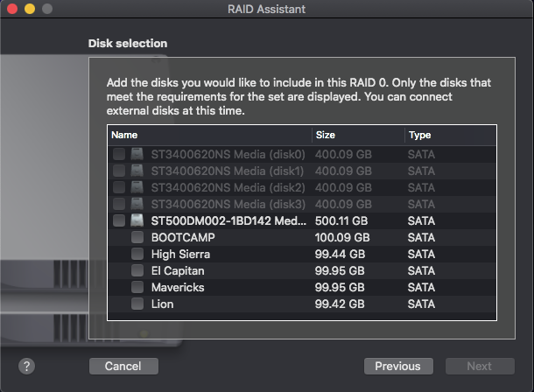Click 'ST3400620NS Media (disk2)' row name
The width and height of the screenshot is (534, 392).
pyautogui.click(x=228, y=188)
